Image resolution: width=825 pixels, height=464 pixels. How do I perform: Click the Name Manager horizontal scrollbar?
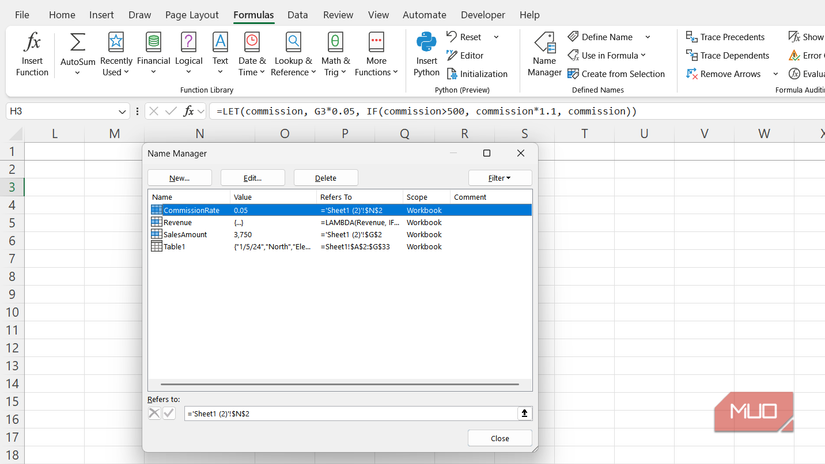340,385
